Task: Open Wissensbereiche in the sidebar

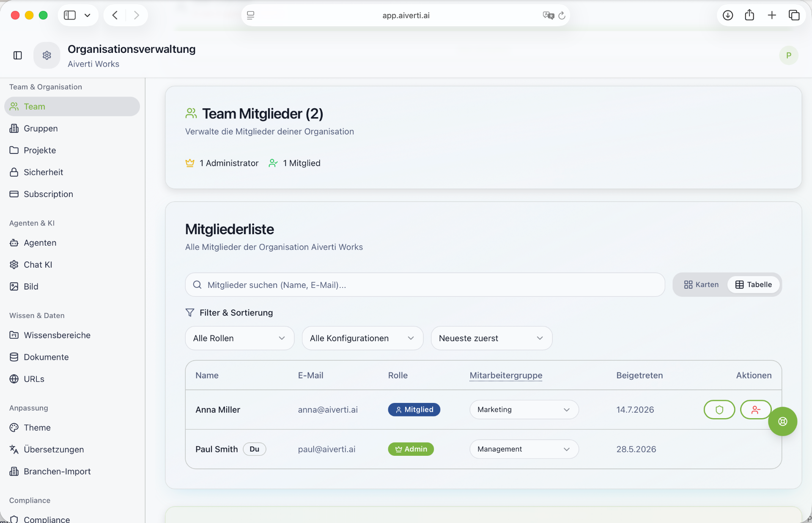Action: coord(72,335)
